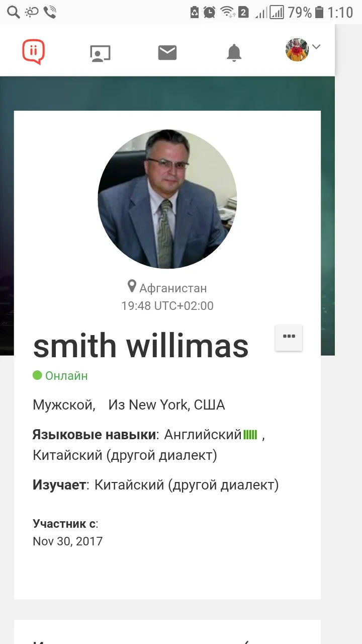This screenshot has width=362, height=644.
Task: Tap the Афганистан location text
Action: pos(173,288)
